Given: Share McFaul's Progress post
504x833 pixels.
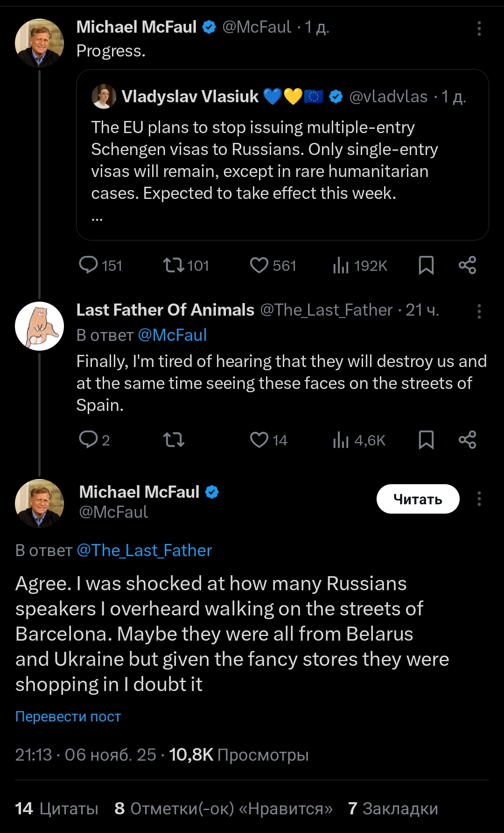Looking at the screenshot, I should pos(467,265).
